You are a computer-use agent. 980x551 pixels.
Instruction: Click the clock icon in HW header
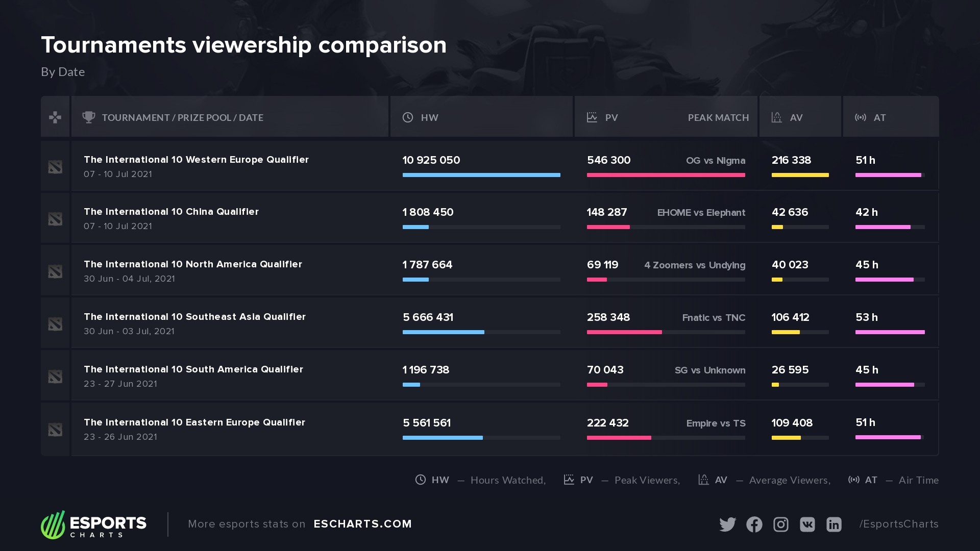click(408, 117)
